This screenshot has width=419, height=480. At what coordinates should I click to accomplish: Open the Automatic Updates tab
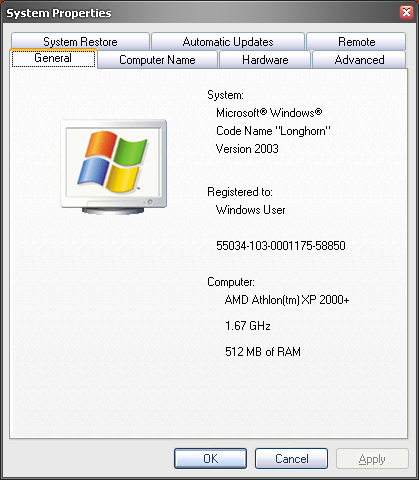pyautogui.click(x=228, y=42)
